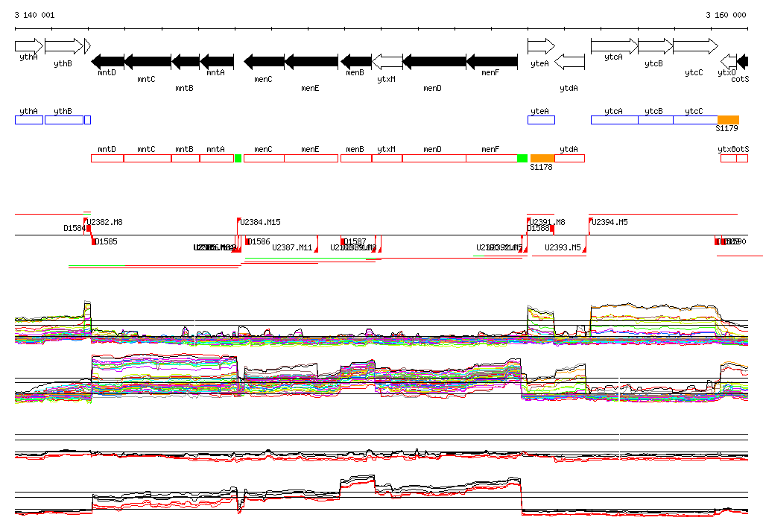
Task: Select the black mntA gene arrow
Action: 217,62
